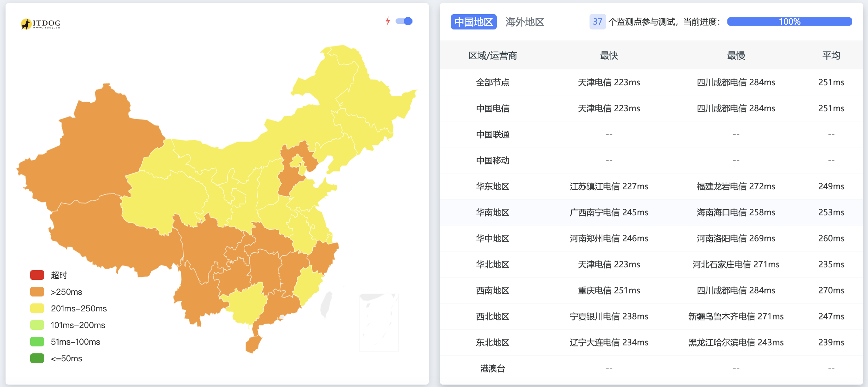Click 江苏镇江电信 227ms cell
The image size is (868, 387).
(609, 186)
